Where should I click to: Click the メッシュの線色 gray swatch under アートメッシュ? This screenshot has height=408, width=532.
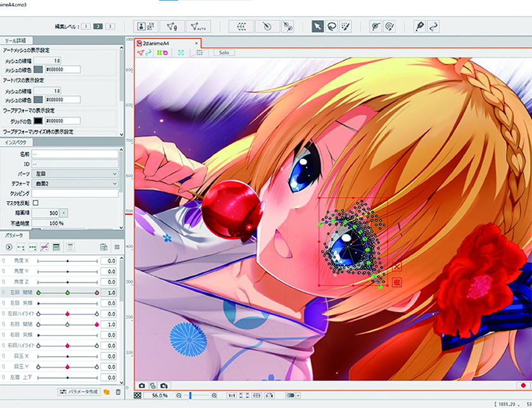39,70
